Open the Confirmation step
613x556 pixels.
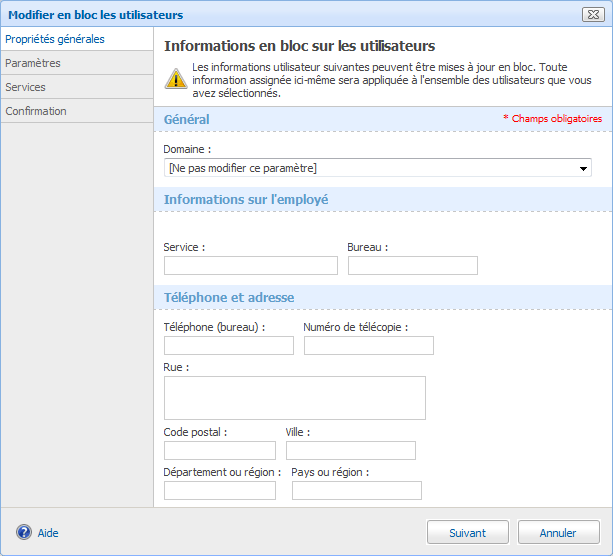pyautogui.click(x=36, y=111)
